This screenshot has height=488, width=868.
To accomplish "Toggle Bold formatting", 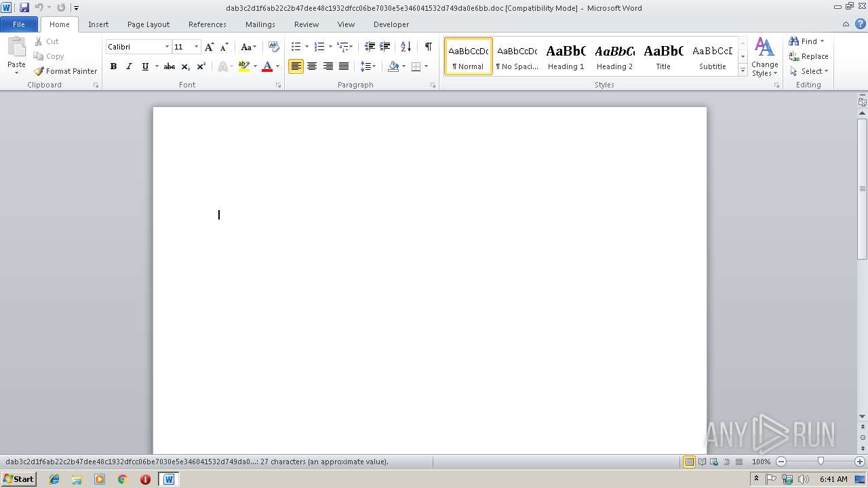I will (113, 66).
